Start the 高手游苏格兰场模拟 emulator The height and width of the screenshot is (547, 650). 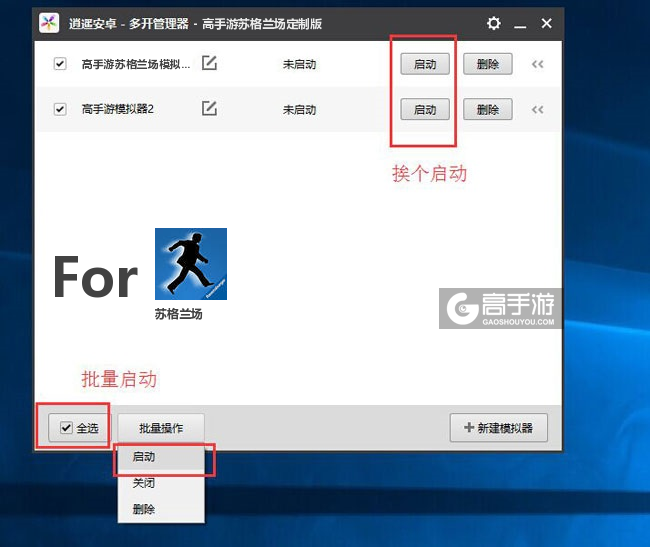425,64
